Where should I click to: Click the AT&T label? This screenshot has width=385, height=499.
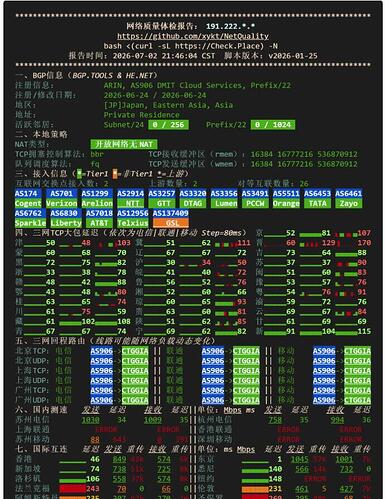99,223
